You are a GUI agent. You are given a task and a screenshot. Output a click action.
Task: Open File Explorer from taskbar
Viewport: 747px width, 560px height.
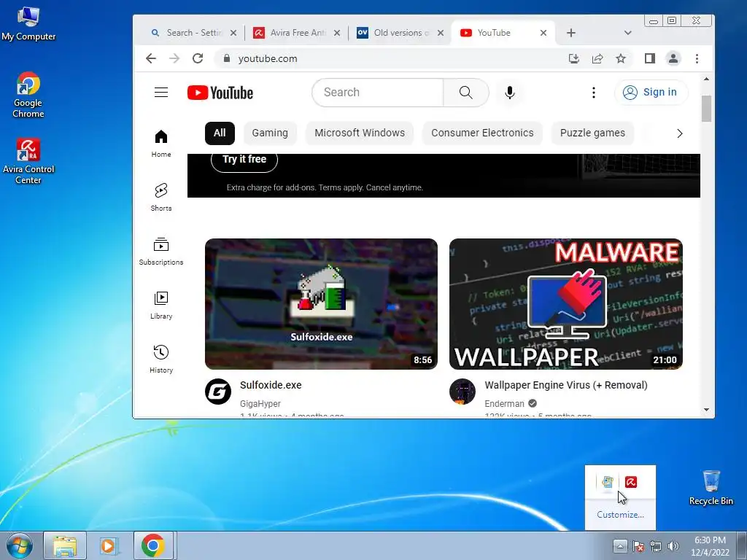click(65, 545)
